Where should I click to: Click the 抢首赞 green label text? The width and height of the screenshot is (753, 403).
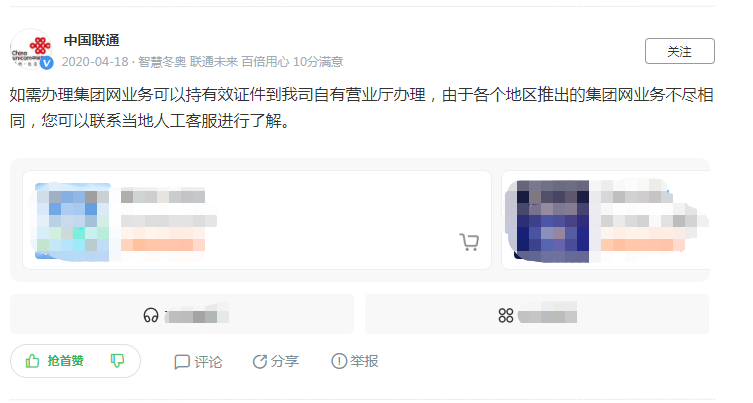[66, 361]
